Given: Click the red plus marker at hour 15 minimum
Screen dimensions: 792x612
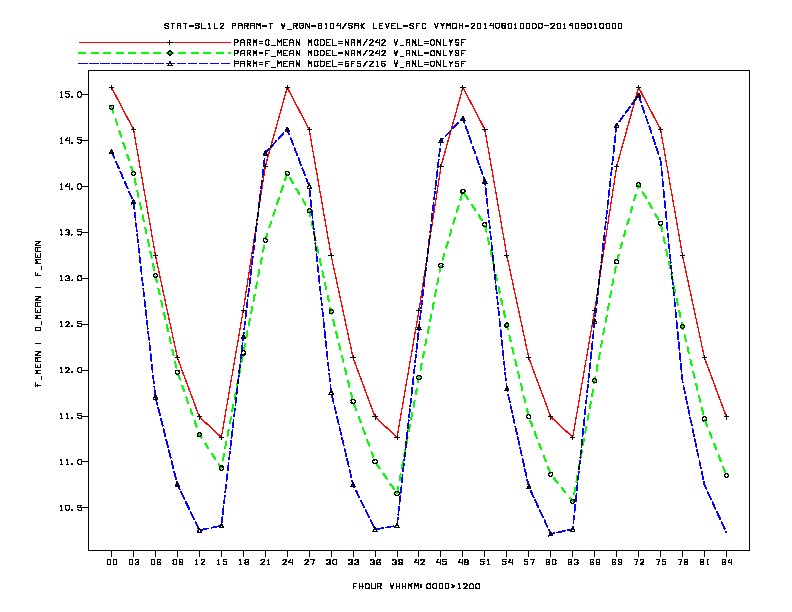Looking at the screenshot, I should [221, 437].
